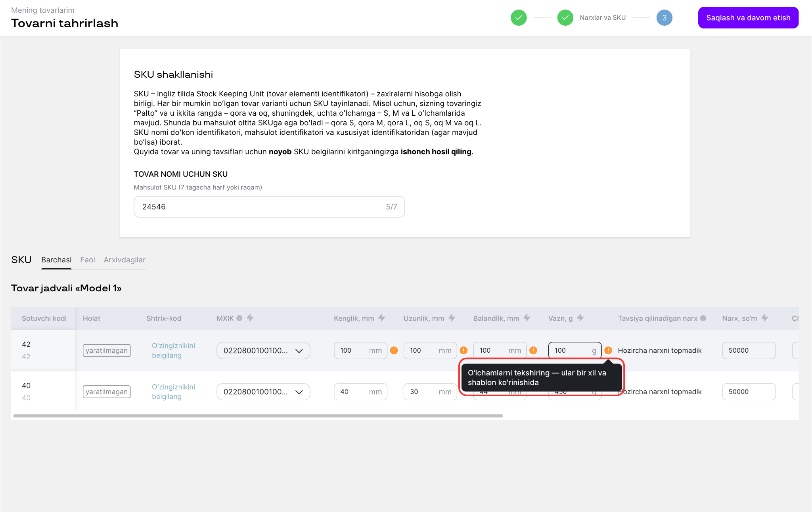Click the Shtrix-kod column header
This screenshot has width=812, height=512.
coord(164,318)
